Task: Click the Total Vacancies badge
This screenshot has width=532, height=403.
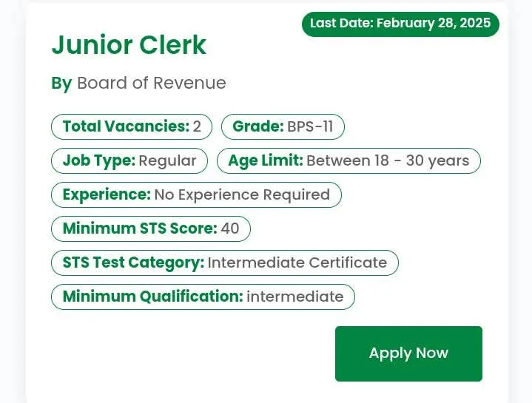Action: [131, 126]
